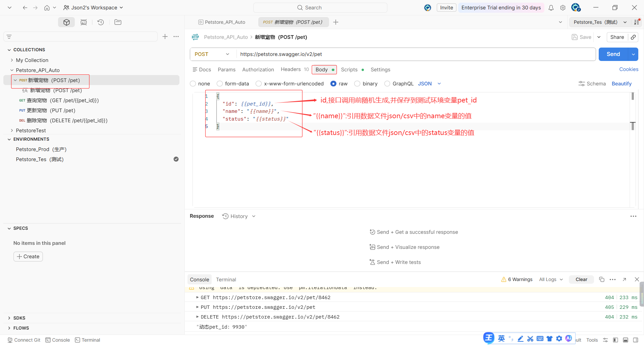The height and width of the screenshot is (345, 644).
Task: Add a new request tab with plus
Action: click(x=336, y=22)
